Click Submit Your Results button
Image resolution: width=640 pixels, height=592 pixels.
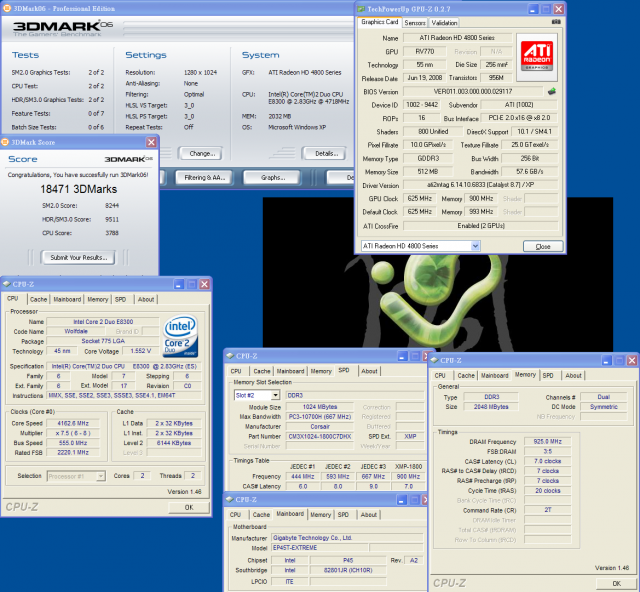(78, 258)
